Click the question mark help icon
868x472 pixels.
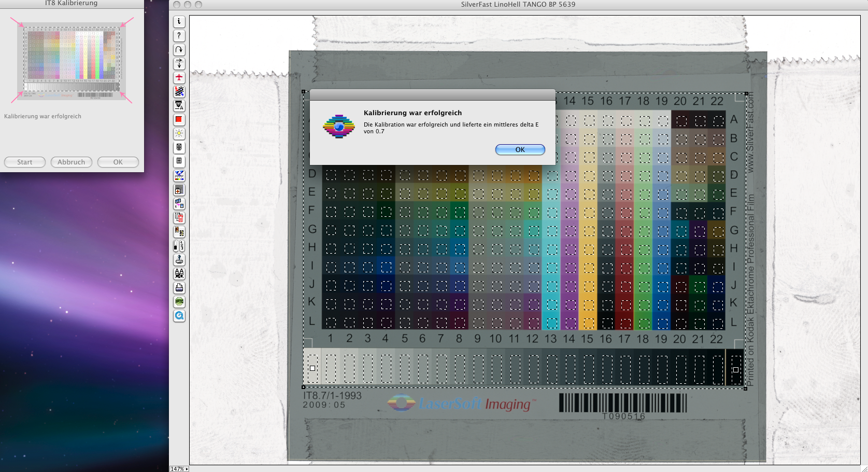(179, 35)
